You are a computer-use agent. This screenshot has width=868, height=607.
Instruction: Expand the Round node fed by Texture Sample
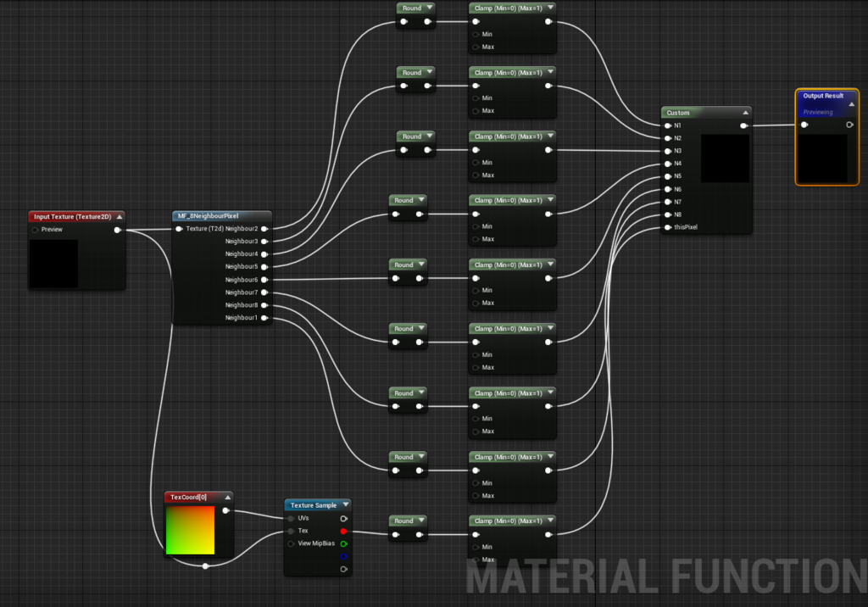pyautogui.click(x=421, y=520)
